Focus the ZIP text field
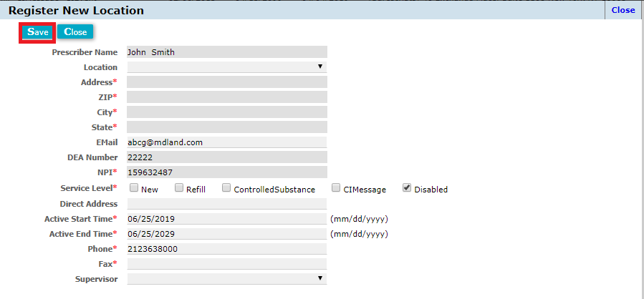 click(x=226, y=97)
